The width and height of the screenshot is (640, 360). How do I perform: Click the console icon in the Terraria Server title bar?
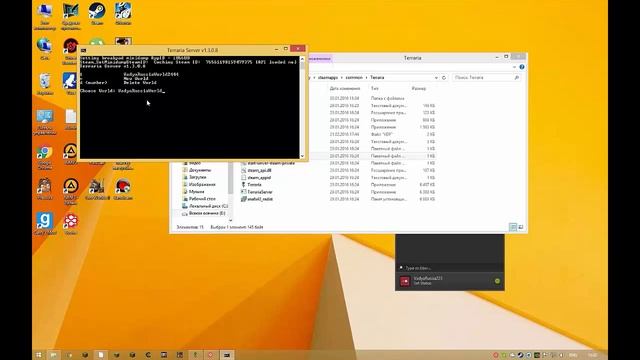coord(83,50)
